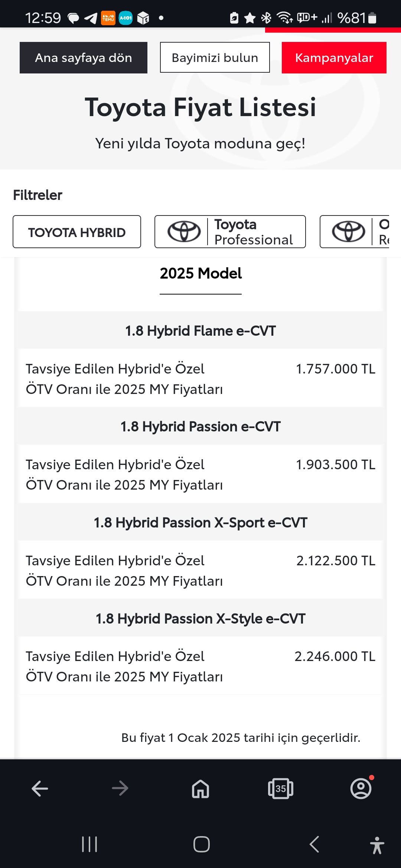Screen dimensions: 401x868
Task: Tap the Android recent apps icon
Action: (x=89, y=844)
